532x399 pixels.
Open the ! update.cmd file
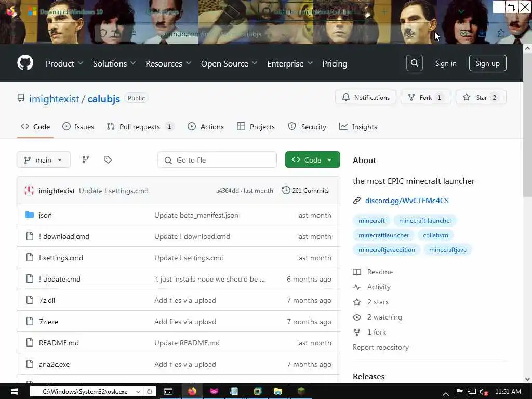click(59, 279)
